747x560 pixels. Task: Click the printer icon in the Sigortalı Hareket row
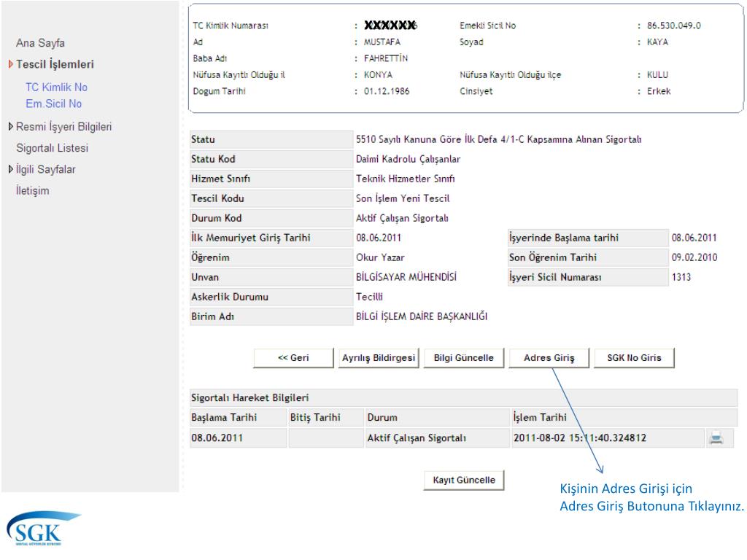[716, 437]
